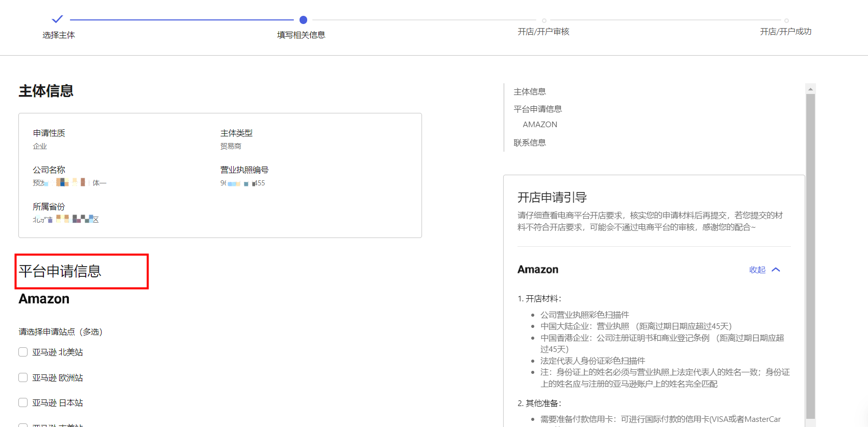Click the bold Amazon heading in guide panel
Viewport: 868px width, 427px height.
(x=538, y=270)
